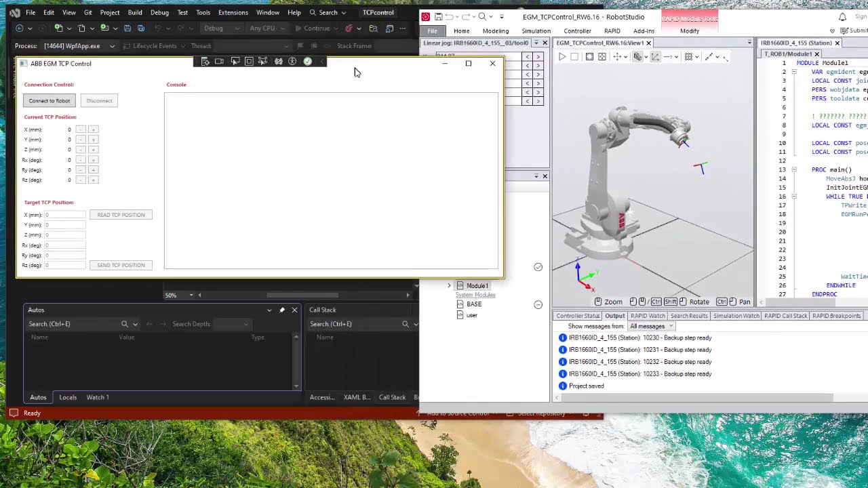Click plus button for Z (mm) position
The height and width of the screenshot is (488, 868).
93,149
